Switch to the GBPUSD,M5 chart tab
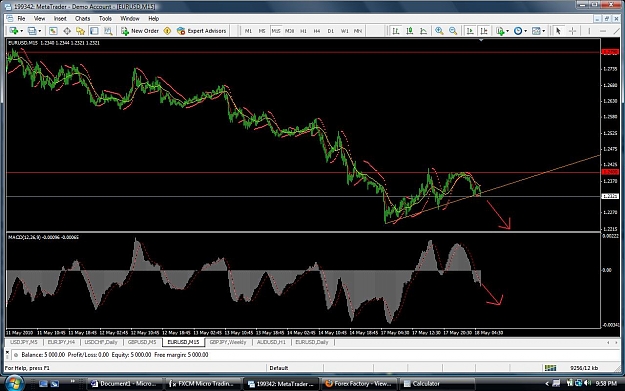This screenshot has width=625, height=391. (142, 342)
